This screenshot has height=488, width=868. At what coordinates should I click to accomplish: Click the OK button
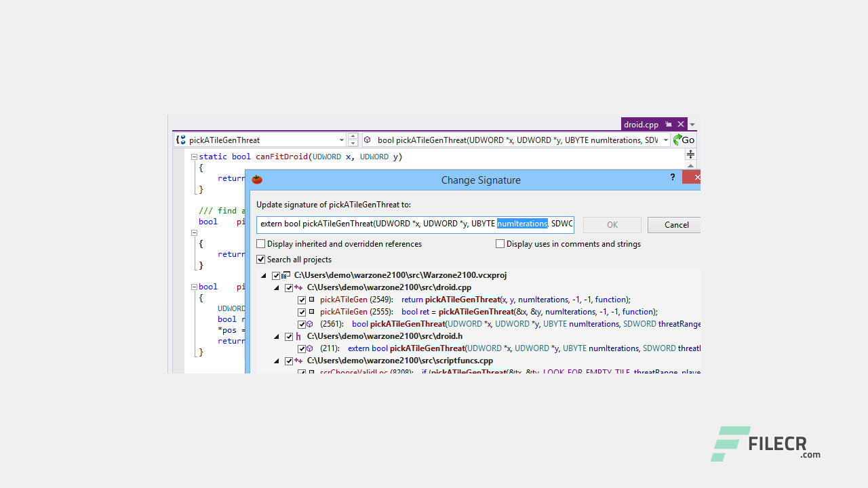click(x=612, y=225)
